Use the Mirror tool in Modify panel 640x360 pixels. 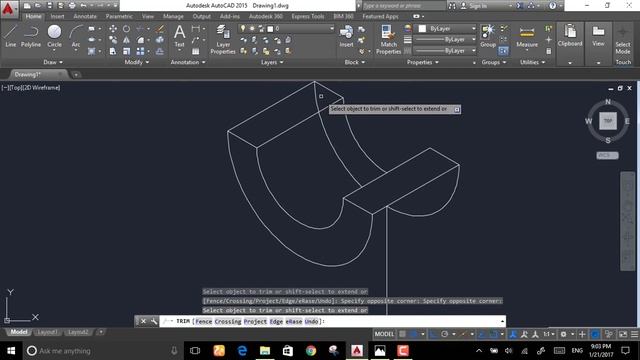[x=127, y=40]
